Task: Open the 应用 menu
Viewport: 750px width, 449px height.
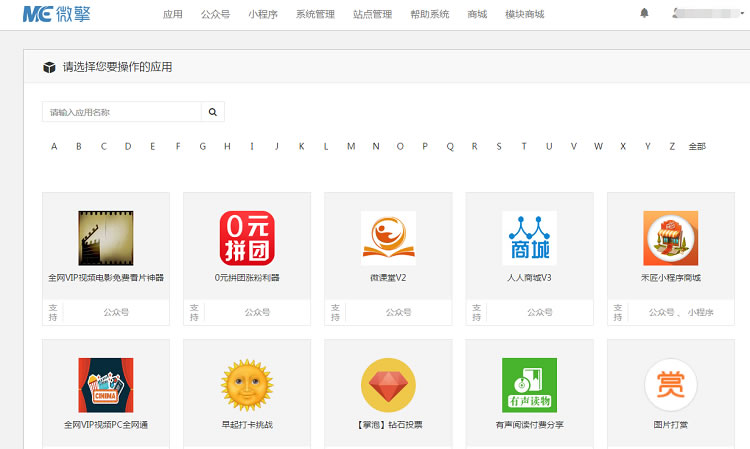Action: click(173, 14)
